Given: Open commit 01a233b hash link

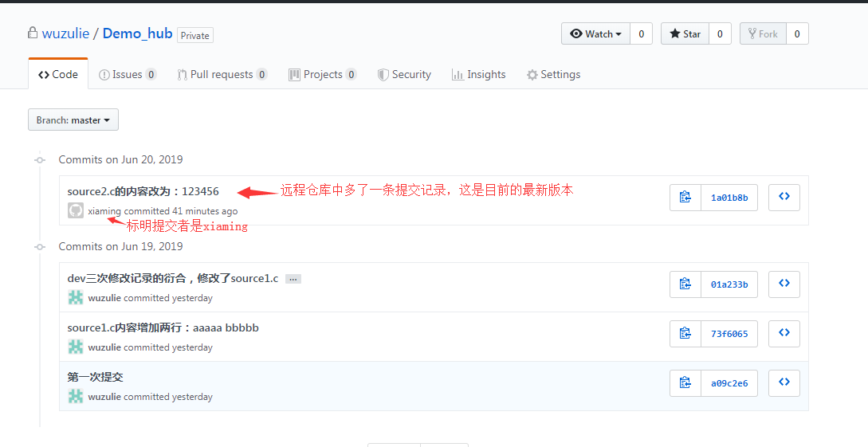Looking at the screenshot, I should pos(729,284).
